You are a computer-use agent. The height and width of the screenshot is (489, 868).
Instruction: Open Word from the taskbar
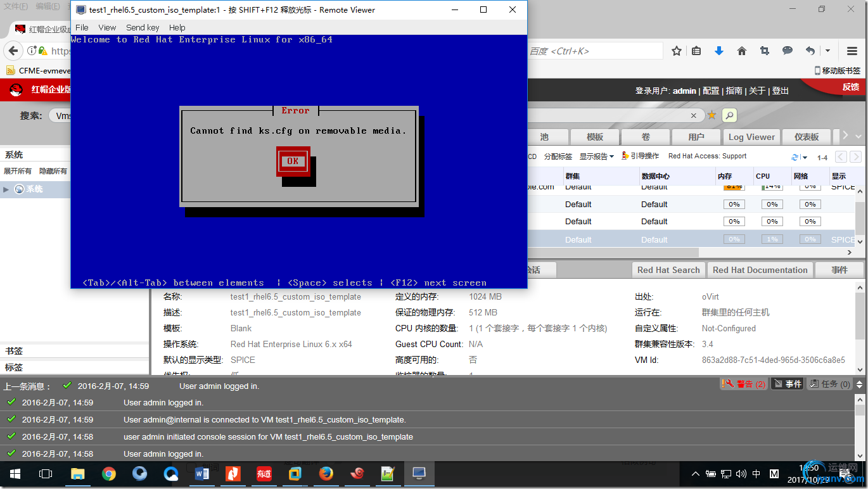pyautogui.click(x=202, y=474)
